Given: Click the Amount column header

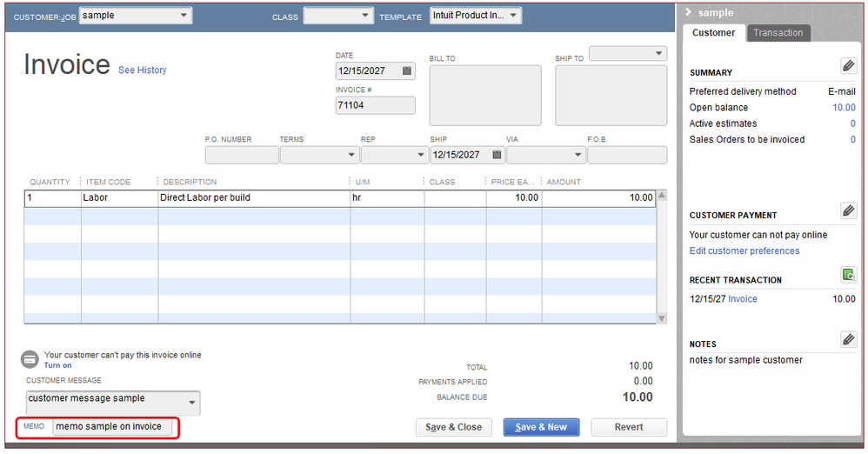Looking at the screenshot, I should [x=564, y=182].
